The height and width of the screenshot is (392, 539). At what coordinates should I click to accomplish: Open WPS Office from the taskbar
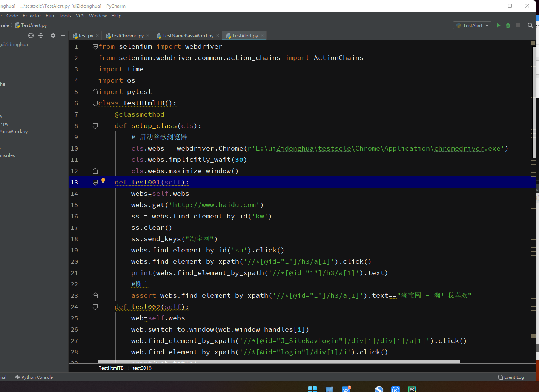click(346, 389)
